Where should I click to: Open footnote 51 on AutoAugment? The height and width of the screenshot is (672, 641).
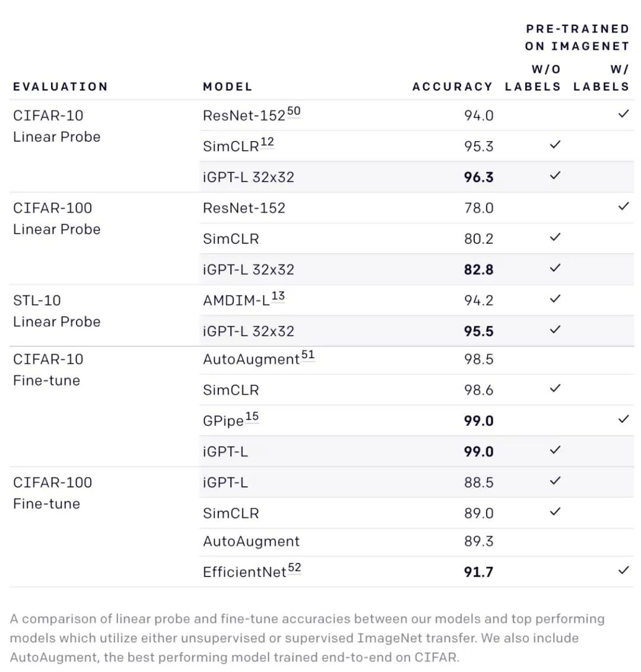[307, 356]
